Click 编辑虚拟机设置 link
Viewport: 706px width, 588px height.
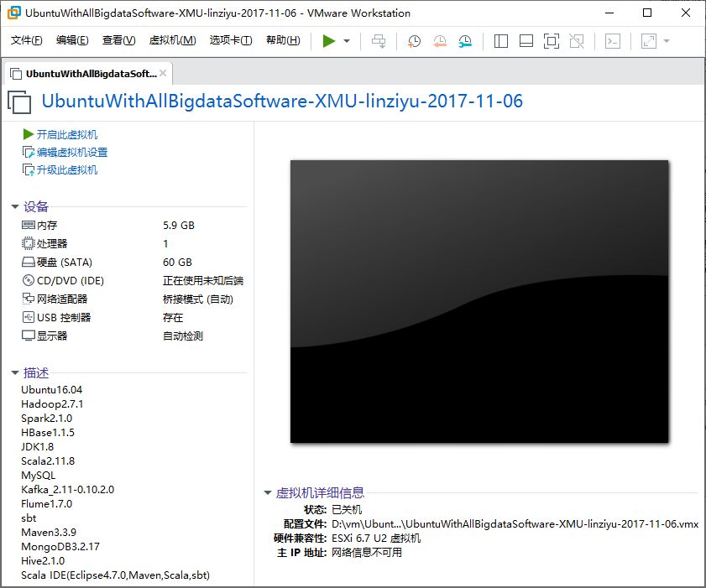click(x=71, y=152)
